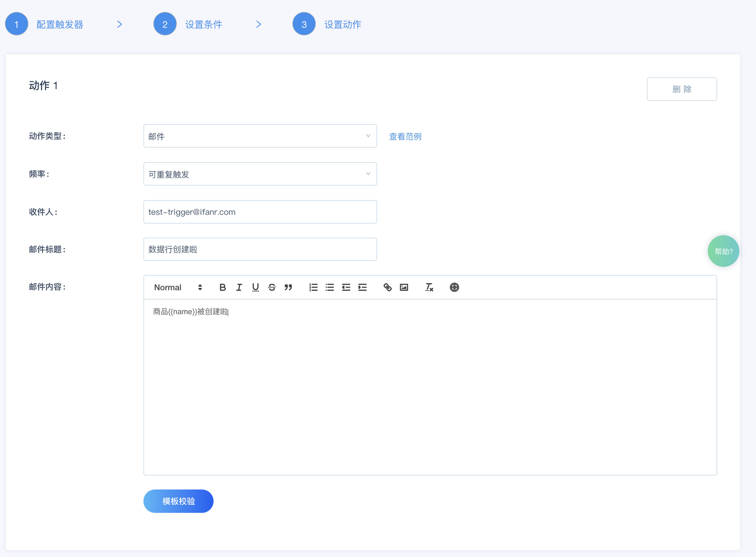Start a bulleted unordered list
The height and width of the screenshot is (557, 756).
[330, 287]
